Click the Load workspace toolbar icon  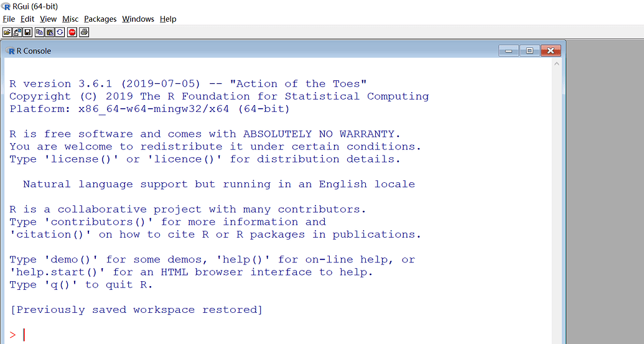coord(17,32)
